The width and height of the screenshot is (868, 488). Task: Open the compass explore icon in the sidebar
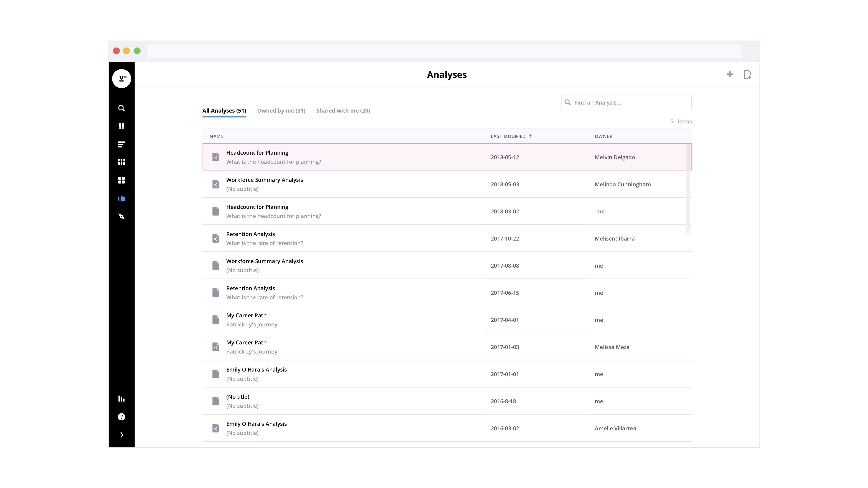click(121, 216)
